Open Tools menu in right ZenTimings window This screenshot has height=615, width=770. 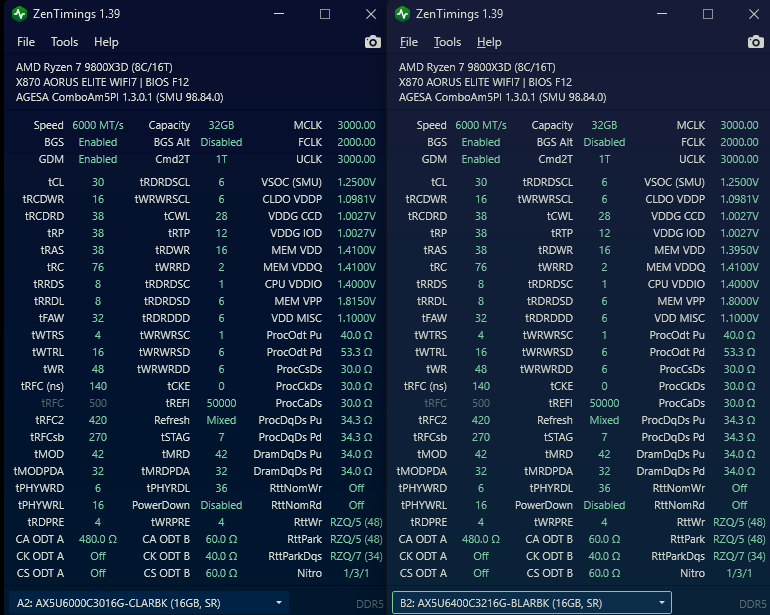click(x=447, y=42)
